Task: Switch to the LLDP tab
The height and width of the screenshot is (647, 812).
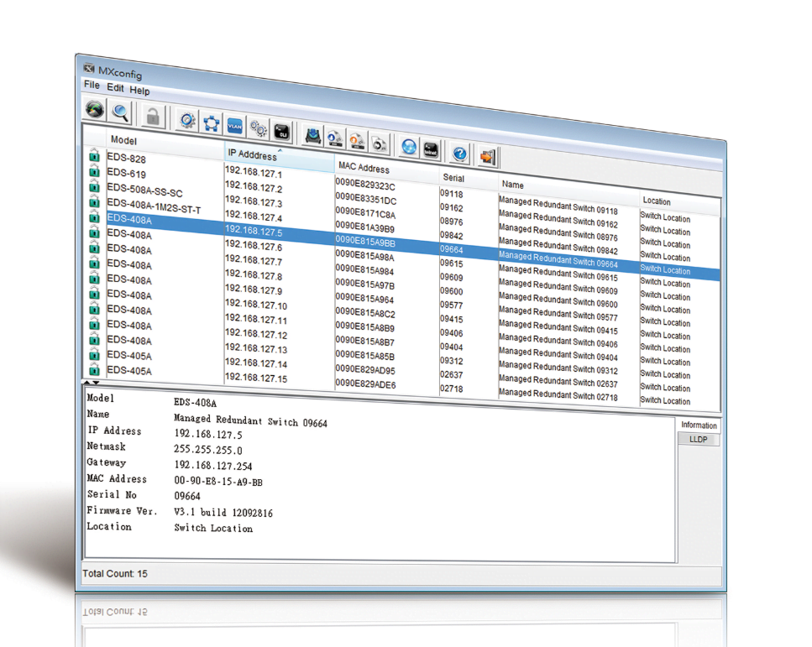Action: pos(698,439)
